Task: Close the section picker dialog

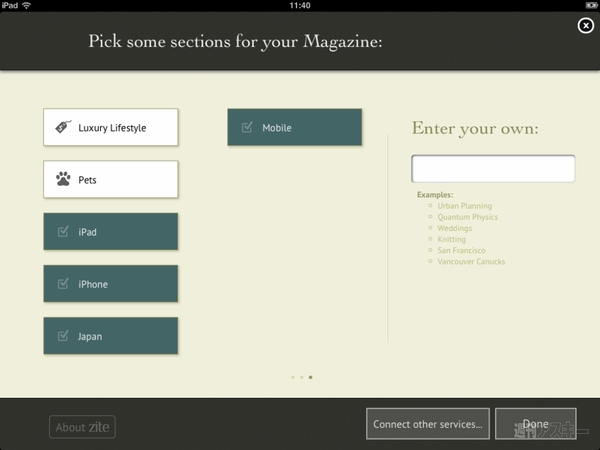Action: pos(585,26)
